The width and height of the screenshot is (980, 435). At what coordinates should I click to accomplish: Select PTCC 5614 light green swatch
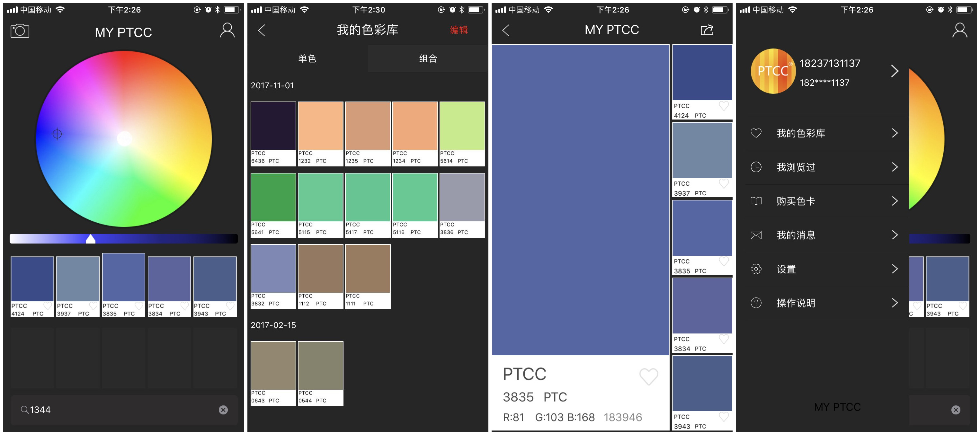click(462, 134)
